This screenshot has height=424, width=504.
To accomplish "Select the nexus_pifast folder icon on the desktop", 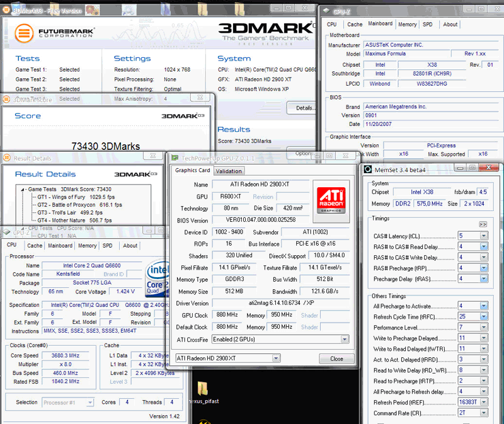I will click(x=203, y=388).
